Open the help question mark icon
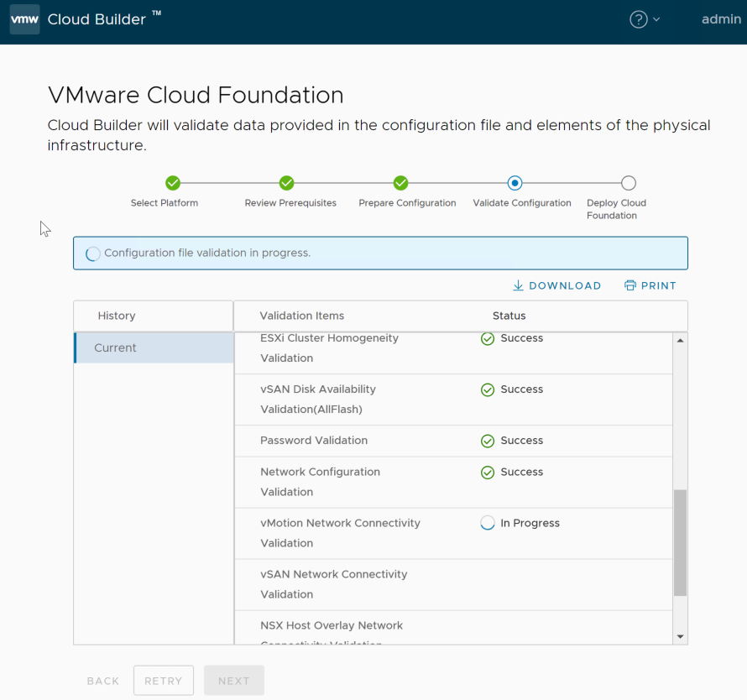 tap(639, 19)
